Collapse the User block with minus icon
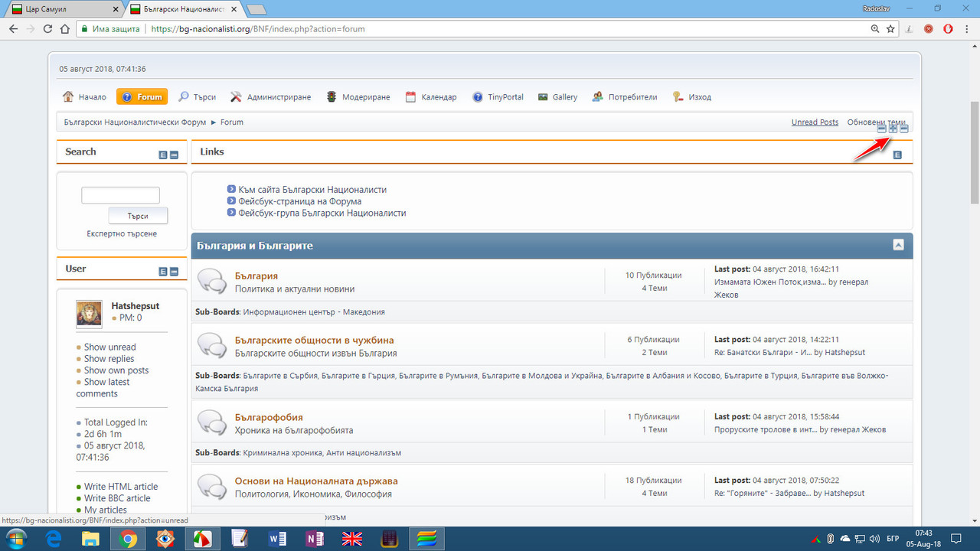The image size is (980, 551). click(x=174, y=272)
